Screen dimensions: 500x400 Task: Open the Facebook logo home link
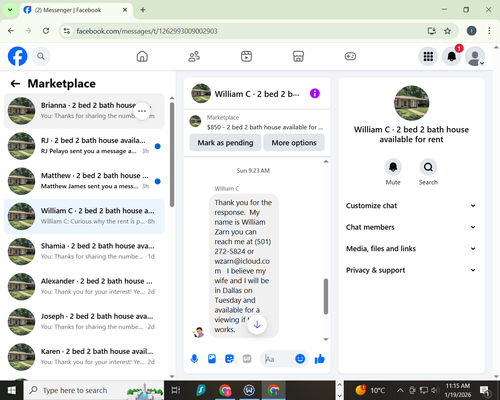click(x=17, y=56)
